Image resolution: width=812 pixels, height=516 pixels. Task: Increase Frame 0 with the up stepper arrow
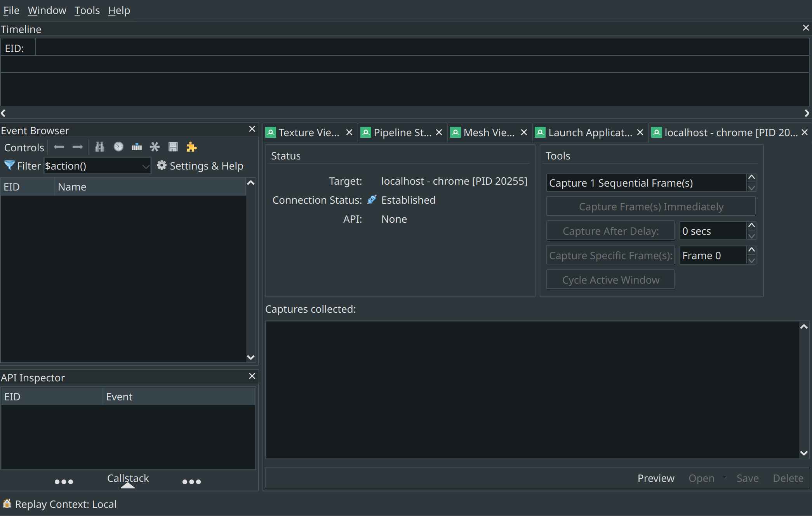point(751,249)
